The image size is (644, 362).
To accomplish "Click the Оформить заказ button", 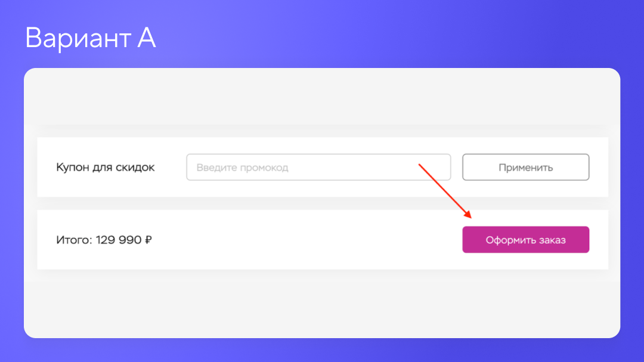I will tap(525, 240).
